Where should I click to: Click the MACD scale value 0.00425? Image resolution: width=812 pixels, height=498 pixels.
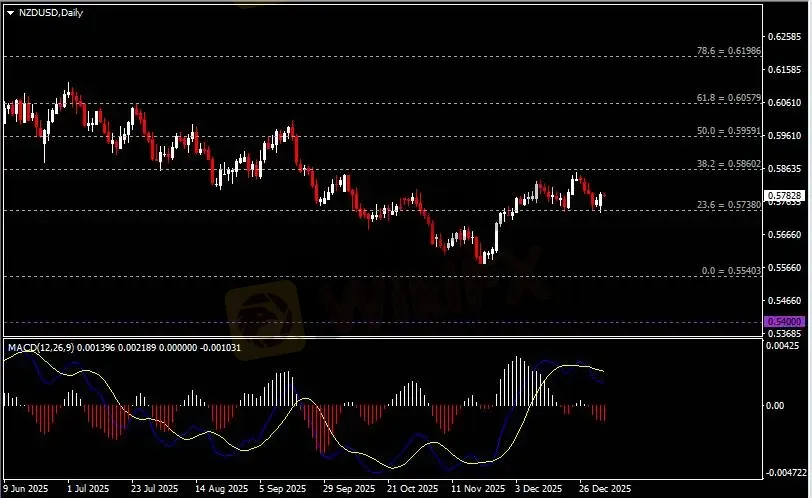point(783,346)
